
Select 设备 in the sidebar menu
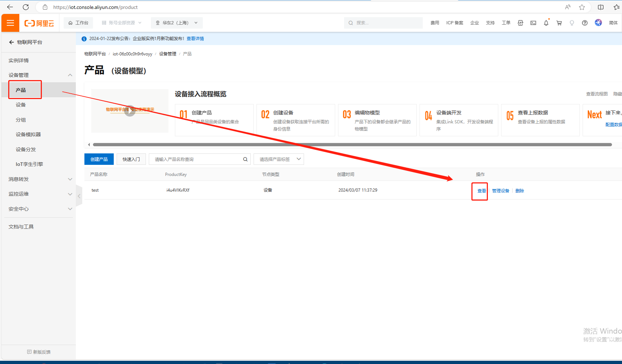click(x=21, y=105)
